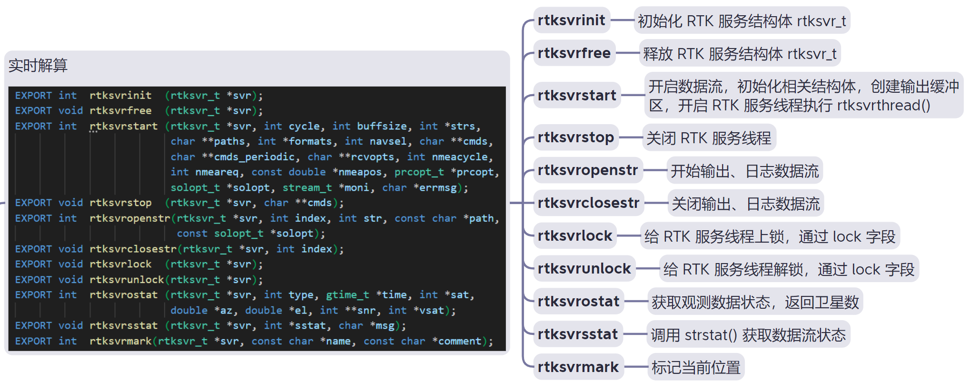Click rtksvrlock in the code block
Screen dimensions: 980x382
click(x=120, y=264)
